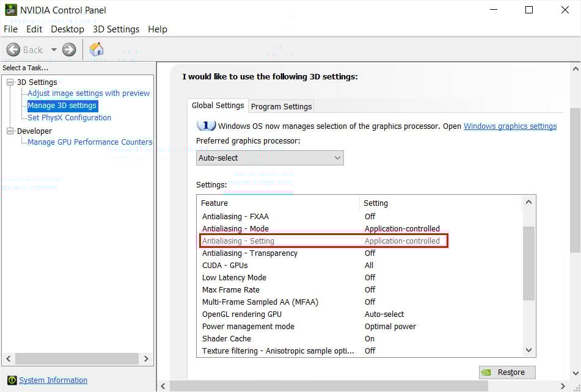Click the task pane scroll right arrow

click(x=146, y=358)
